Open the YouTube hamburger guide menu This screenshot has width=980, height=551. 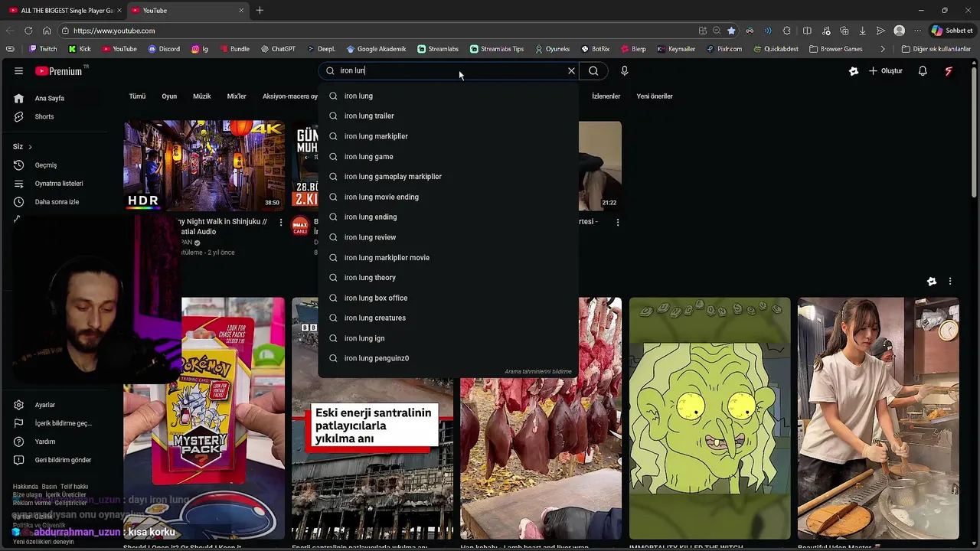pyautogui.click(x=18, y=71)
